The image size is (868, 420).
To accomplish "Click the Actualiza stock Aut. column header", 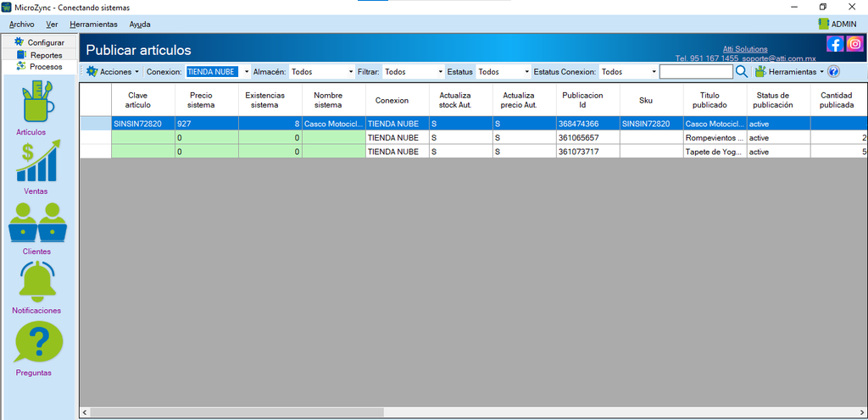I will (x=460, y=100).
